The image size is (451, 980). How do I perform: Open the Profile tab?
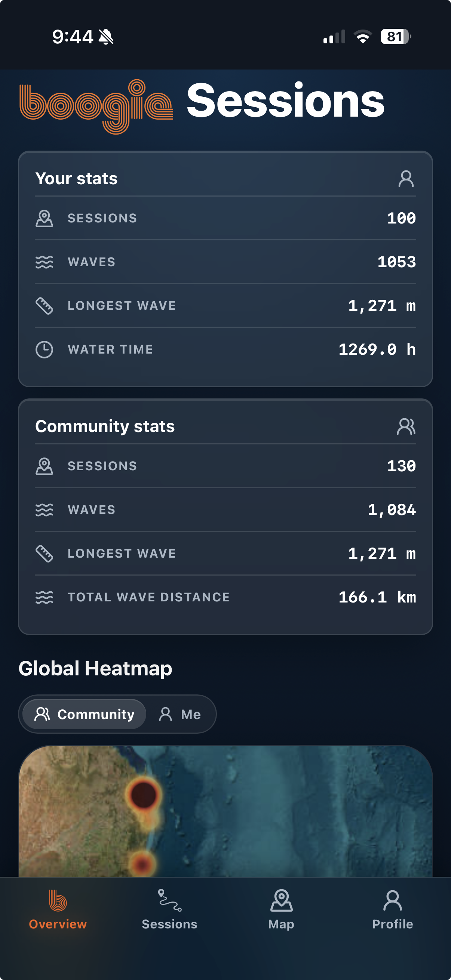pyautogui.click(x=393, y=909)
